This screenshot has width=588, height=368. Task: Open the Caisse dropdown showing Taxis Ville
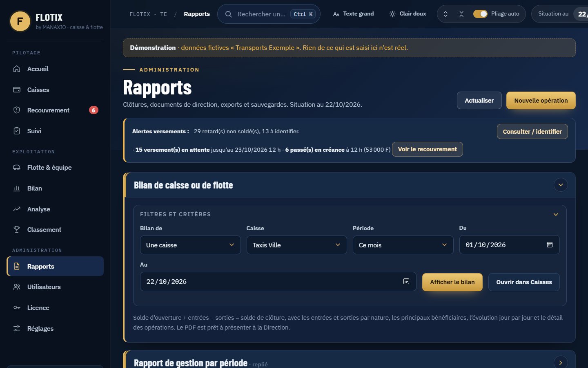point(296,245)
